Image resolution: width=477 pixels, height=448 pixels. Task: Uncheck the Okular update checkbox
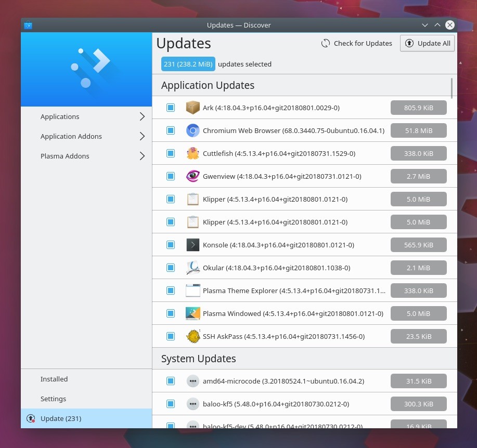coord(171,268)
